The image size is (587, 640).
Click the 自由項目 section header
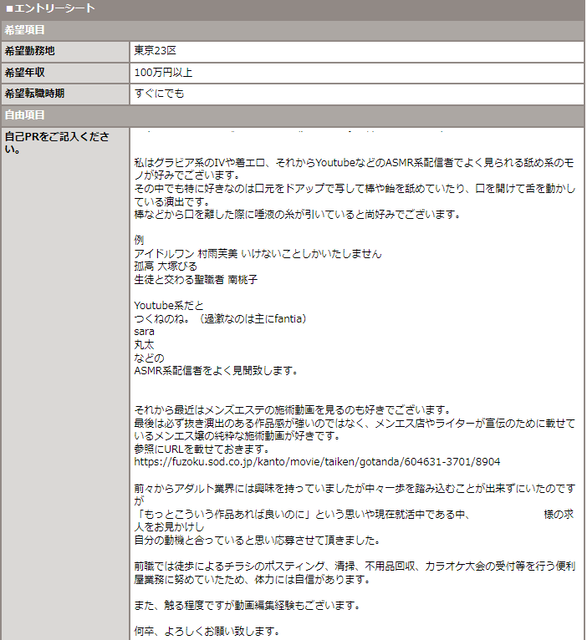[x=292, y=115]
